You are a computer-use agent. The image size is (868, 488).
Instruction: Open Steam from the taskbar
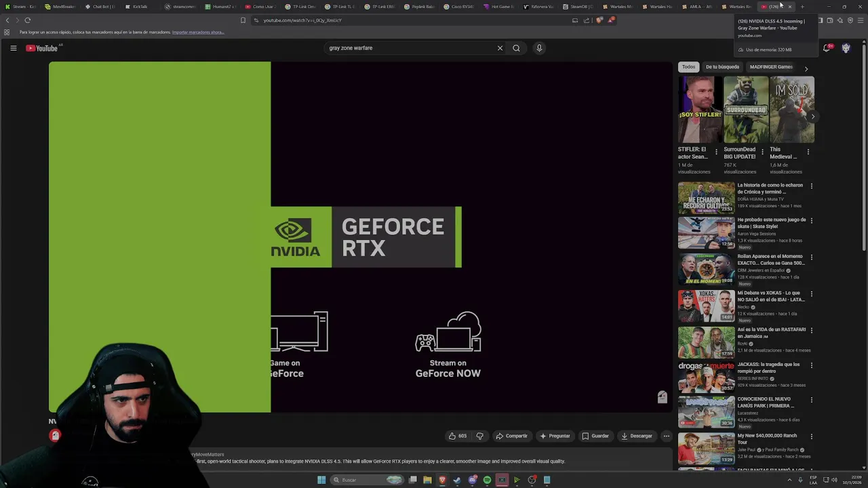(x=457, y=480)
